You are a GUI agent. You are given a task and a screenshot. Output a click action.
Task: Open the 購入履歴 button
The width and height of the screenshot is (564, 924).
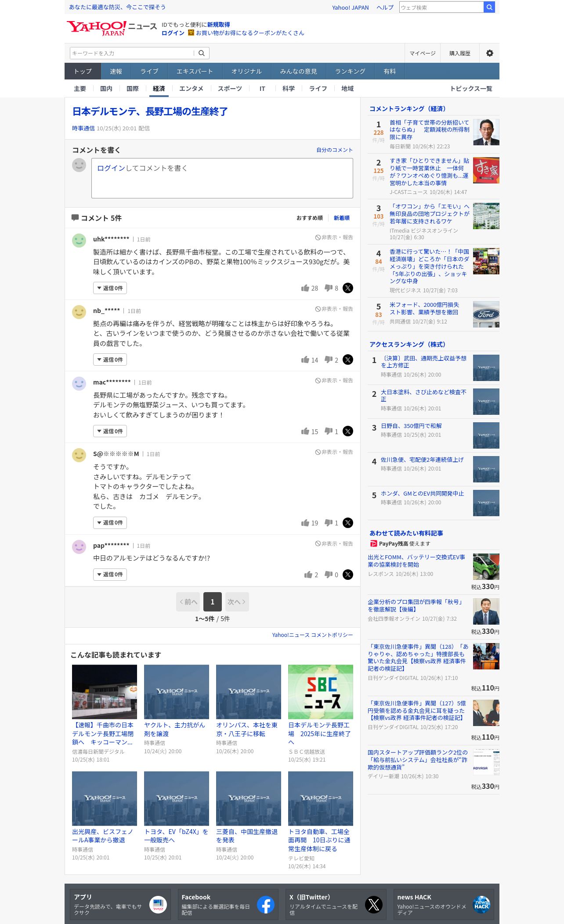click(460, 53)
